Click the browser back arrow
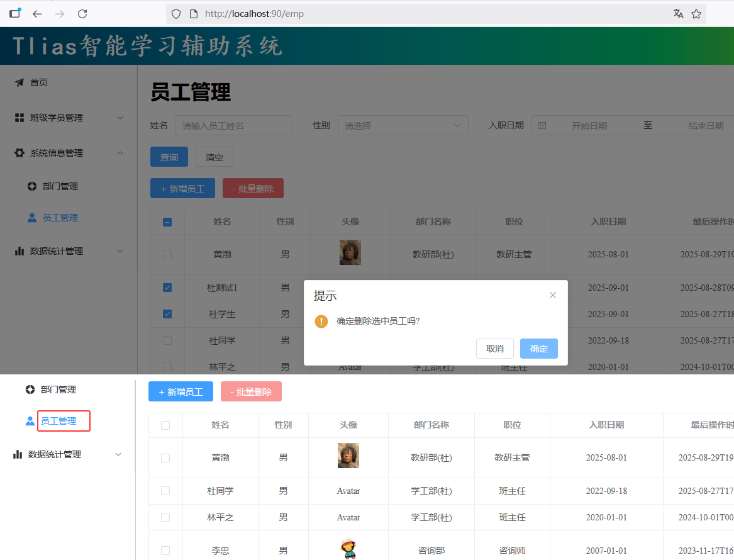Screen dimensions: 734x560 pos(37,14)
